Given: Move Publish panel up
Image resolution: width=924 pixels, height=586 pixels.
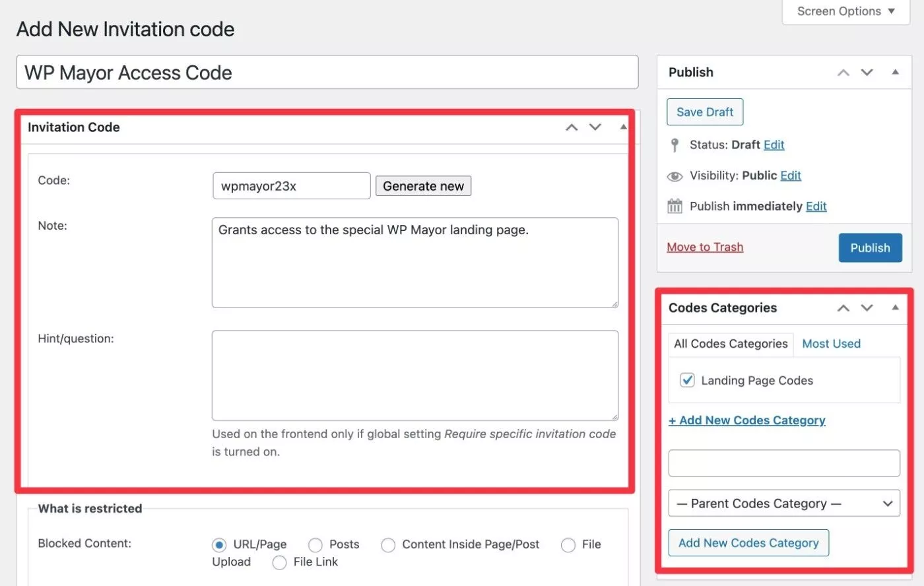Looking at the screenshot, I should coord(843,73).
